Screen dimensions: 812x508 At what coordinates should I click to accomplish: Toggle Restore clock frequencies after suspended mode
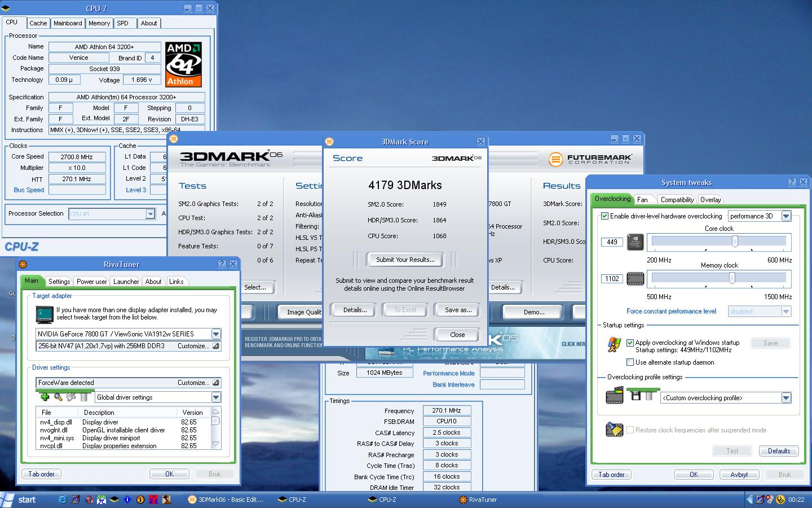630,430
